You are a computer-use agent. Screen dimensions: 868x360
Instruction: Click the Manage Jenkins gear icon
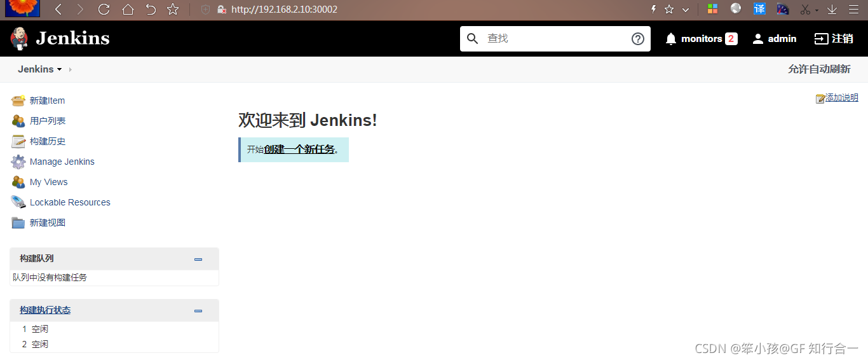18,162
